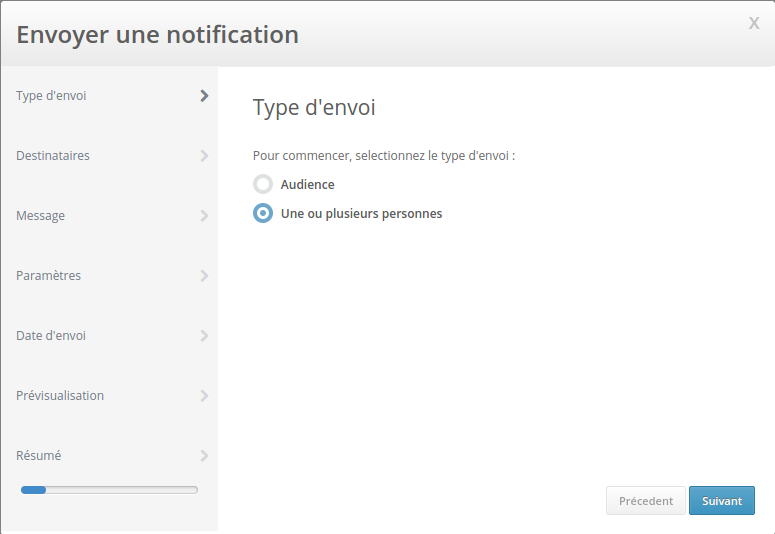Open the Prévisualisation step label
The height and width of the screenshot is (534, 775).
point(60,396)
